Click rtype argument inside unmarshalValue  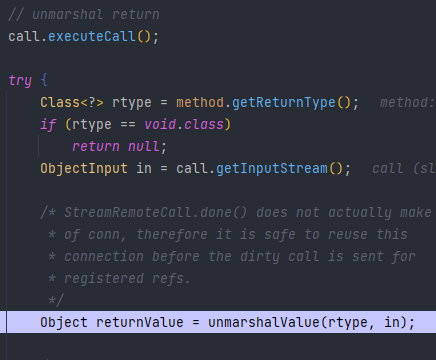pos(348,322)
